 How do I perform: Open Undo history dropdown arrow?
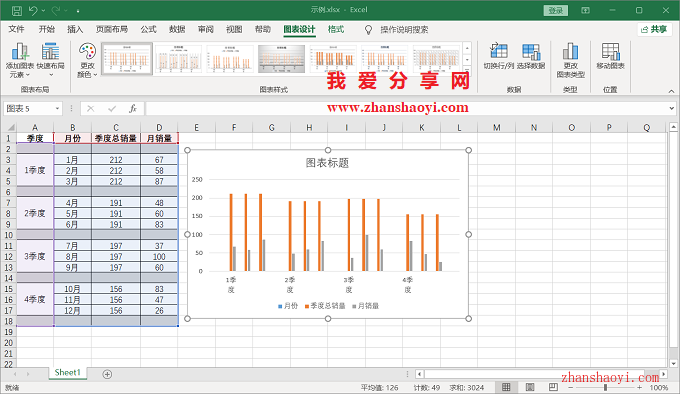point(43,10)
